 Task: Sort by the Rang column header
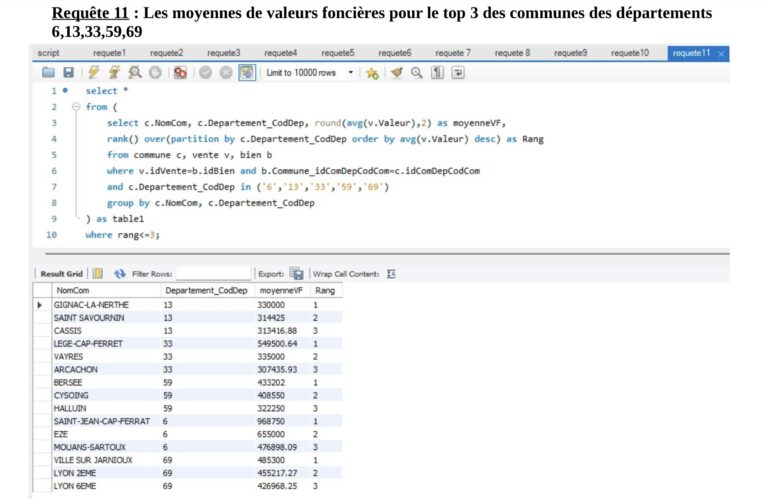coord(326,290)
